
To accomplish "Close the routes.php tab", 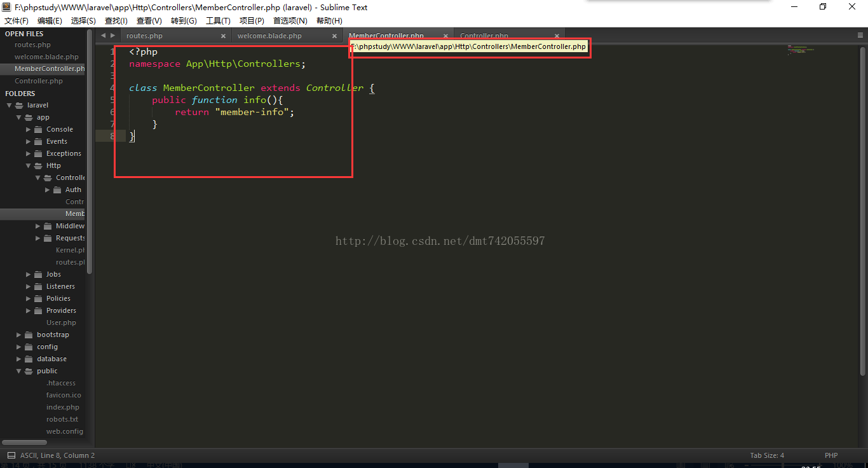I will 223,36.
